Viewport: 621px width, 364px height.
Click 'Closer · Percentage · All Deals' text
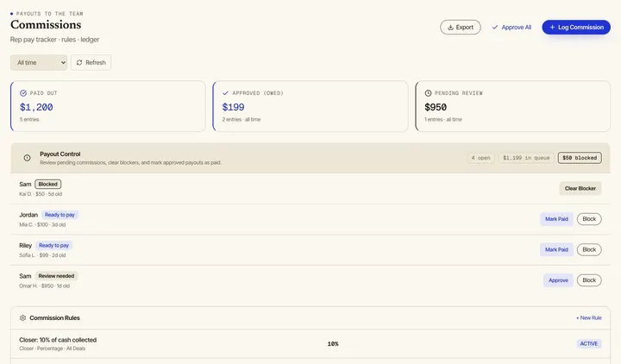pyautogui.click(x=53, y=348)
